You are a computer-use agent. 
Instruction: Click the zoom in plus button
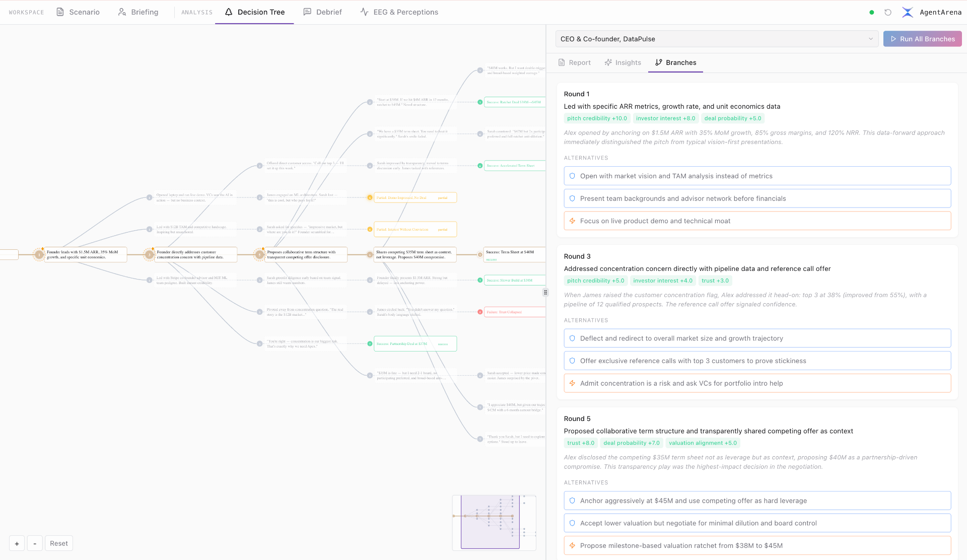point(17,543)
